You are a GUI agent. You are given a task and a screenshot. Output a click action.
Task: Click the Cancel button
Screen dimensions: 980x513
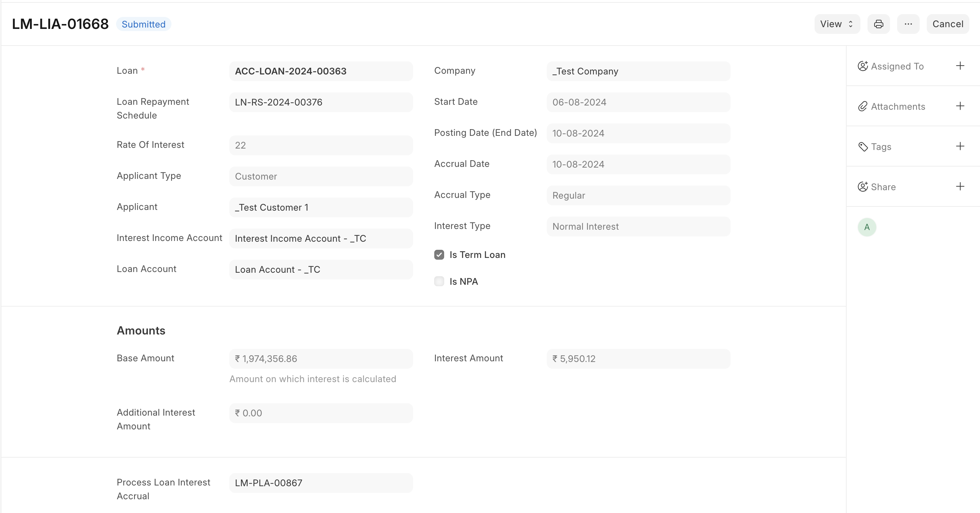tap(948, 24)
